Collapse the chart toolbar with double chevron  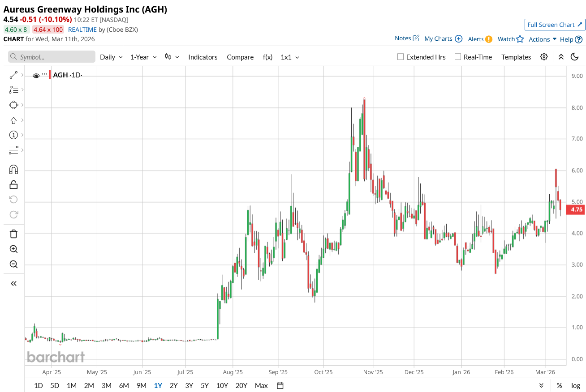[x=561, y=57]
